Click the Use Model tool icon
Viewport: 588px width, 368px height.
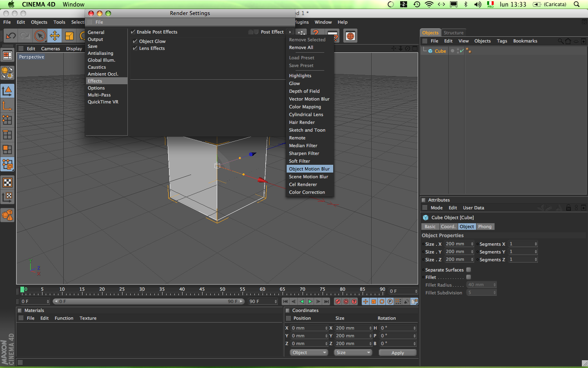pos(7,91)
